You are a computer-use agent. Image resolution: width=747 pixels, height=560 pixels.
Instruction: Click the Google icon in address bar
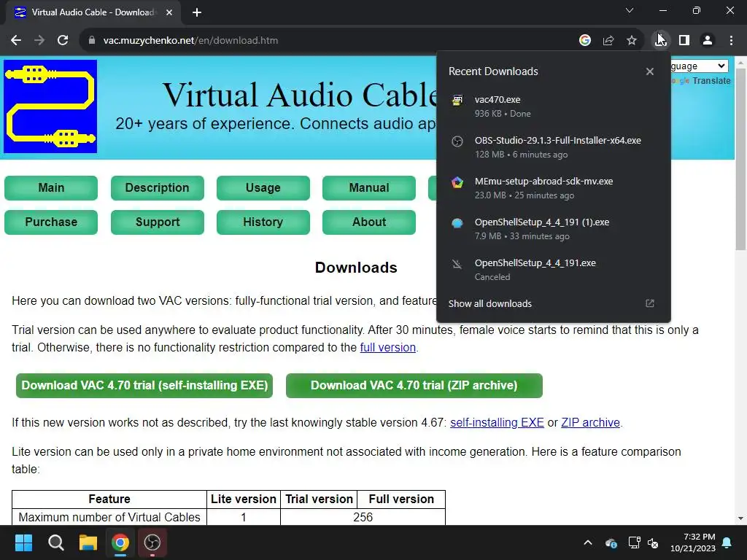pyautogui.click(x=584, y=41)
